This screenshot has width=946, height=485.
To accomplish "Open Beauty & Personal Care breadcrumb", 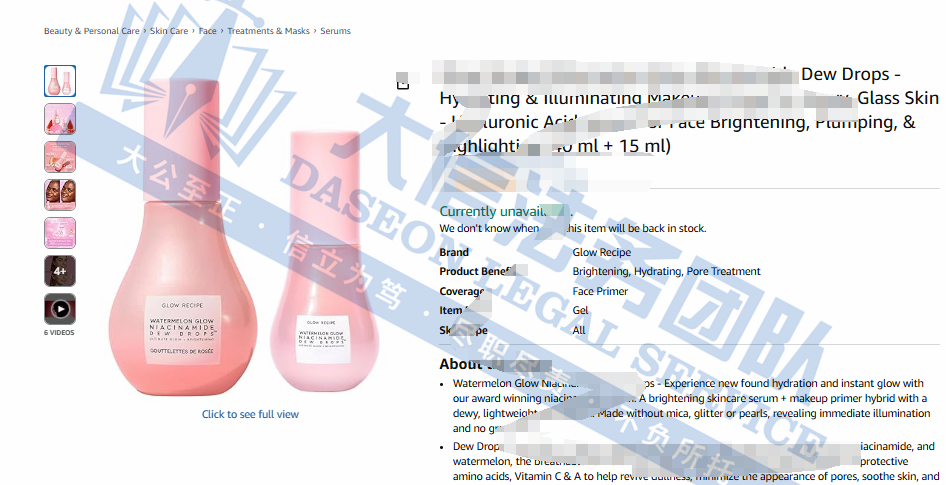I will point(92,31).
